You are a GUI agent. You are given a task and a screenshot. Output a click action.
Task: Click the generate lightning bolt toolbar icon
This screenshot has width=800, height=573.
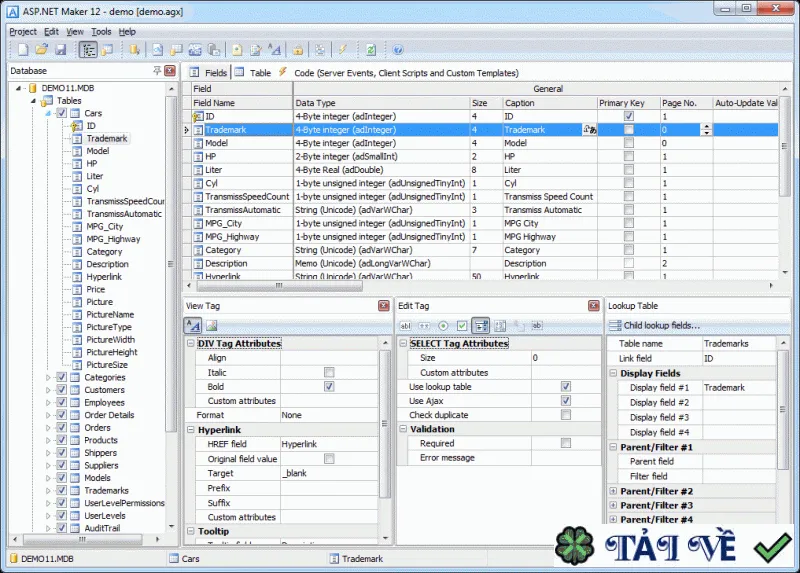click(x=342, y=49)
